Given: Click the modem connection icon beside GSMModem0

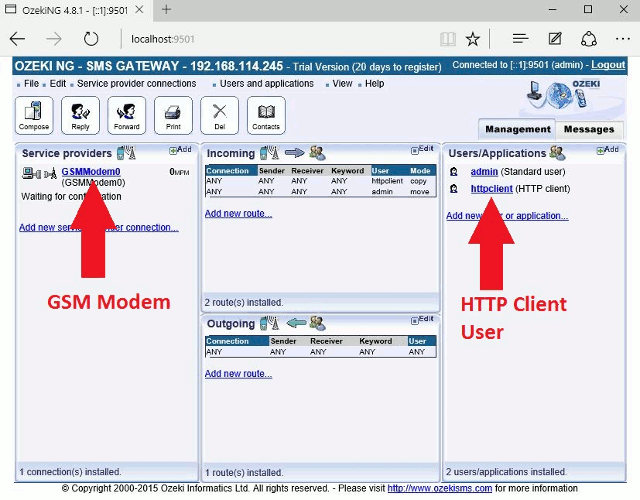Looking at the screenshot, I should (x=39, y=173).
